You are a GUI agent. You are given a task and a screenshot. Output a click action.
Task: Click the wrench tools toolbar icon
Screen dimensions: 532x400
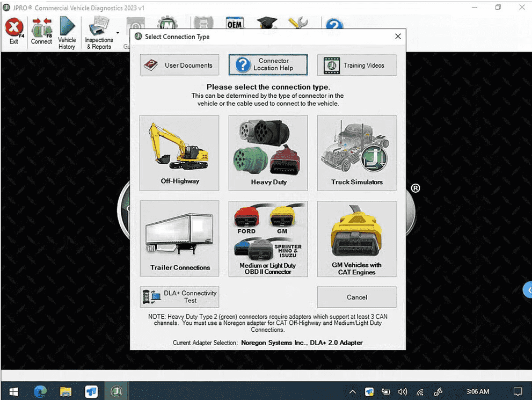point(297,23)
